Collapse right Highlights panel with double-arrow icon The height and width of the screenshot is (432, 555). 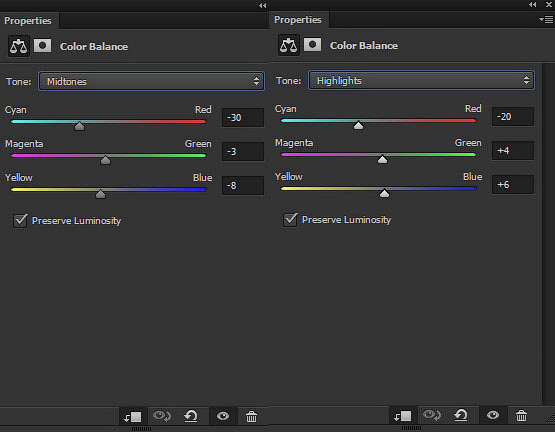(x=532, y=4)
